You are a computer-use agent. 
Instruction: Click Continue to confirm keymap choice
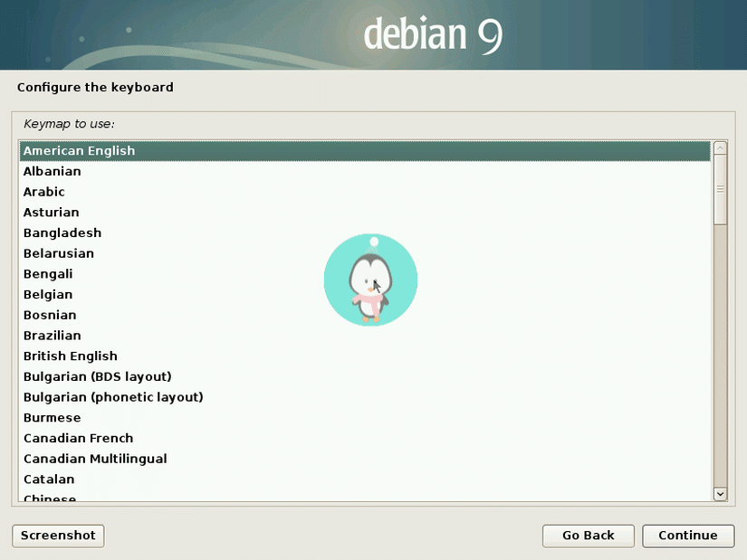[687, 536]
